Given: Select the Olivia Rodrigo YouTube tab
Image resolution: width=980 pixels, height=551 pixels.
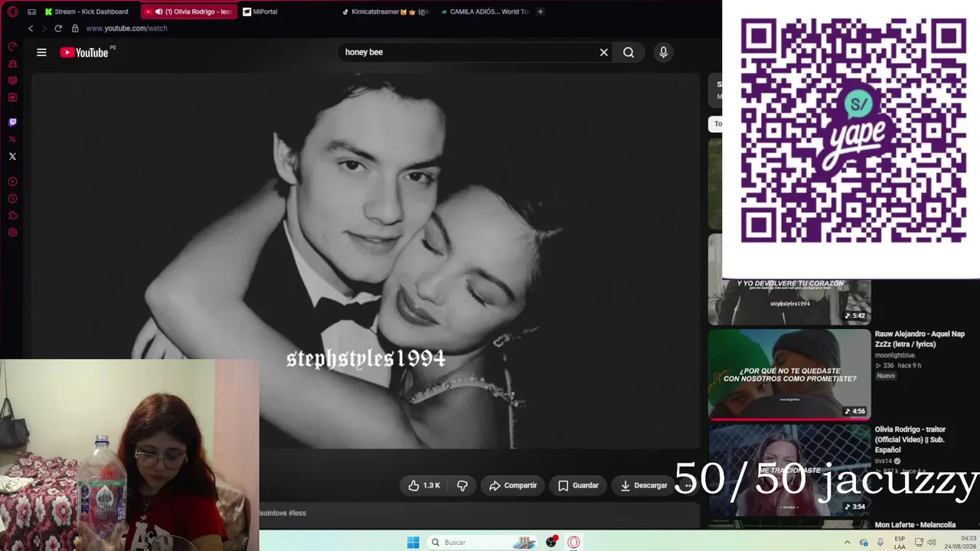Looking at the screenshot, I should (x=188, y=11).
